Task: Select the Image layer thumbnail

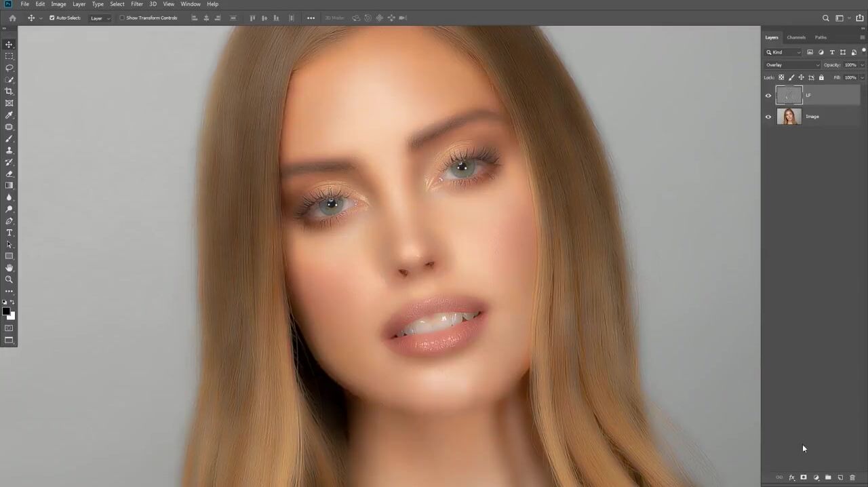Action: 789,117
